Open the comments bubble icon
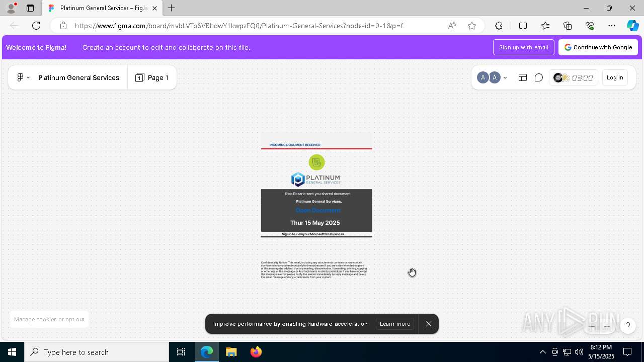The height and width of the screenshot is (362, 644). coord(539,77)
